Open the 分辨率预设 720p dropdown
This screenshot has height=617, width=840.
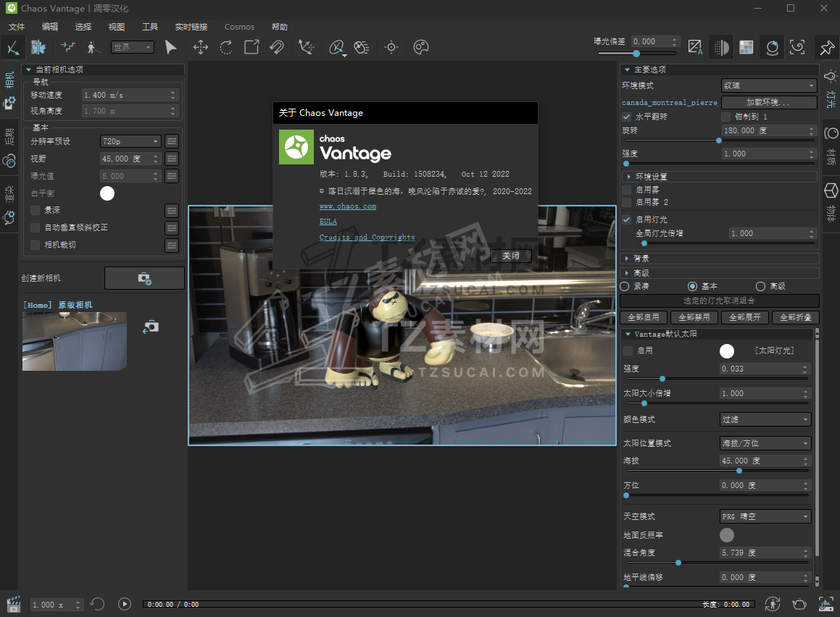(x=130, y=141)
